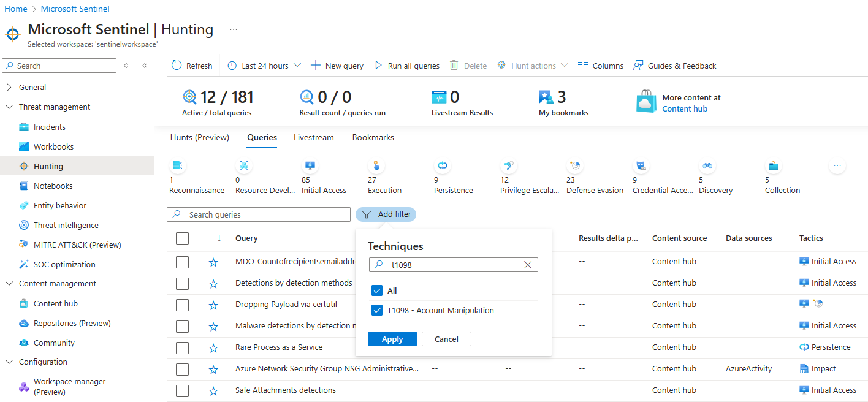Check the Malware detections by detection row
868x402 pixels.
[182, 327]
